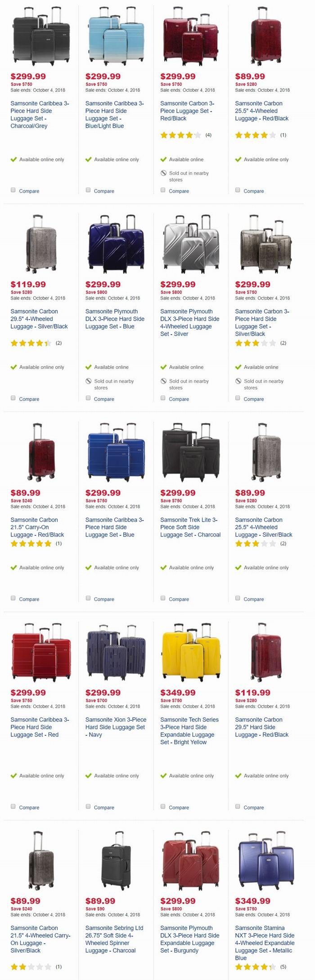
Task: Click five-star rating of Carbon 21.5" Red/Black
Action: [x=31, y=543]
